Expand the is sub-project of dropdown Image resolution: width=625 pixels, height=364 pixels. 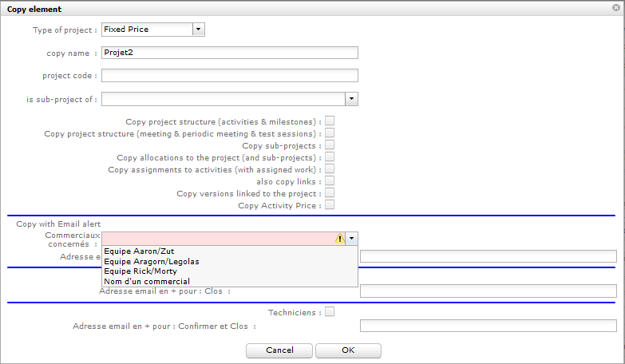[x=351, y=99]
